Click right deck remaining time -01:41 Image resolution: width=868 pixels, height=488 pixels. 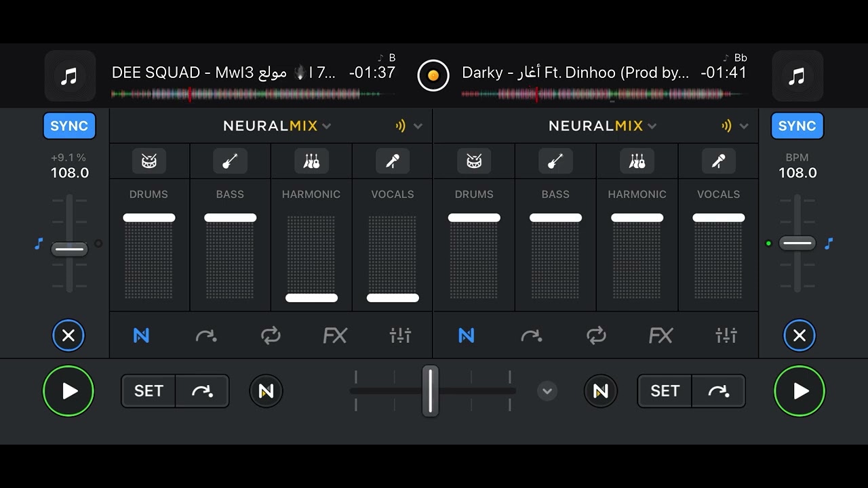[724, 73]
